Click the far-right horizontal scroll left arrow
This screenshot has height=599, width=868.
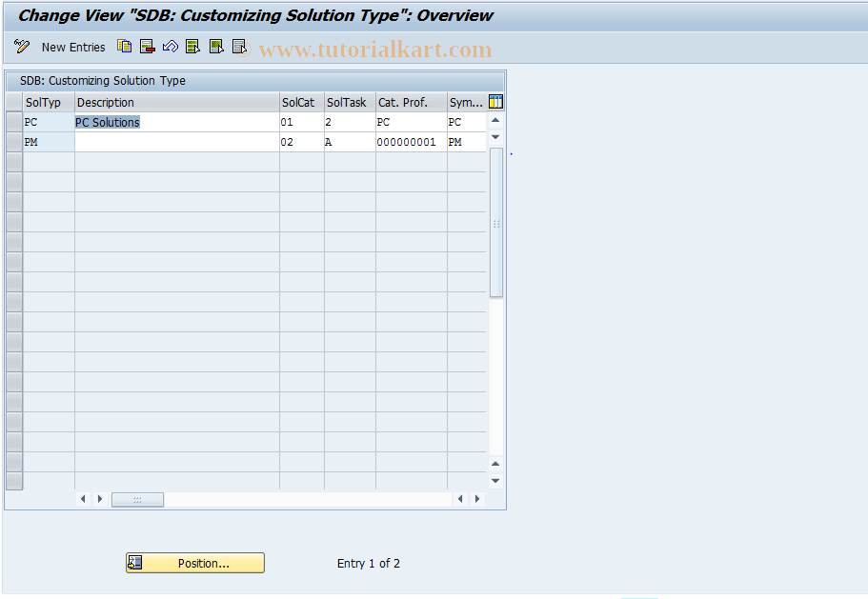pyautogui.click(x=460, y=499)
